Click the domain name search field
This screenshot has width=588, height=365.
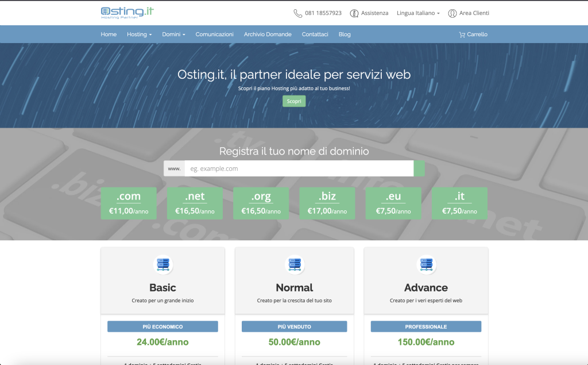pyautogui.click(x=299, y=168)
